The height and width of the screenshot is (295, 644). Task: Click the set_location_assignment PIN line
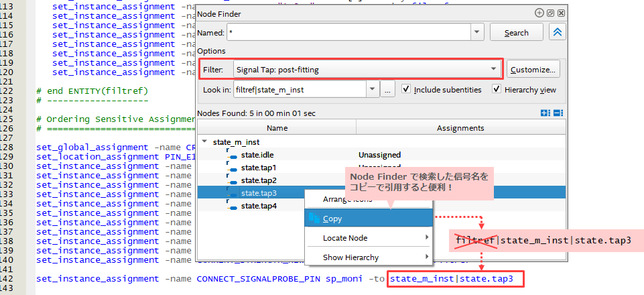(x=116, y=156)
